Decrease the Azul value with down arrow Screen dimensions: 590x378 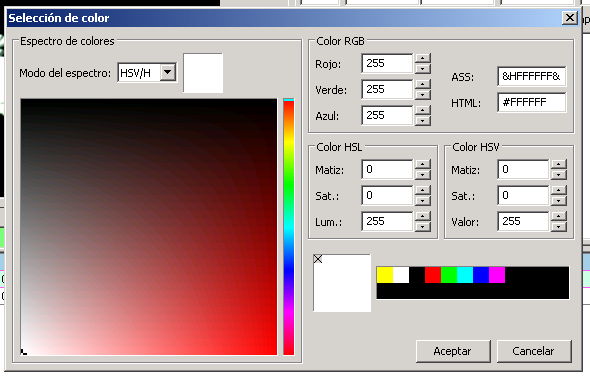[x=423, y=120]
